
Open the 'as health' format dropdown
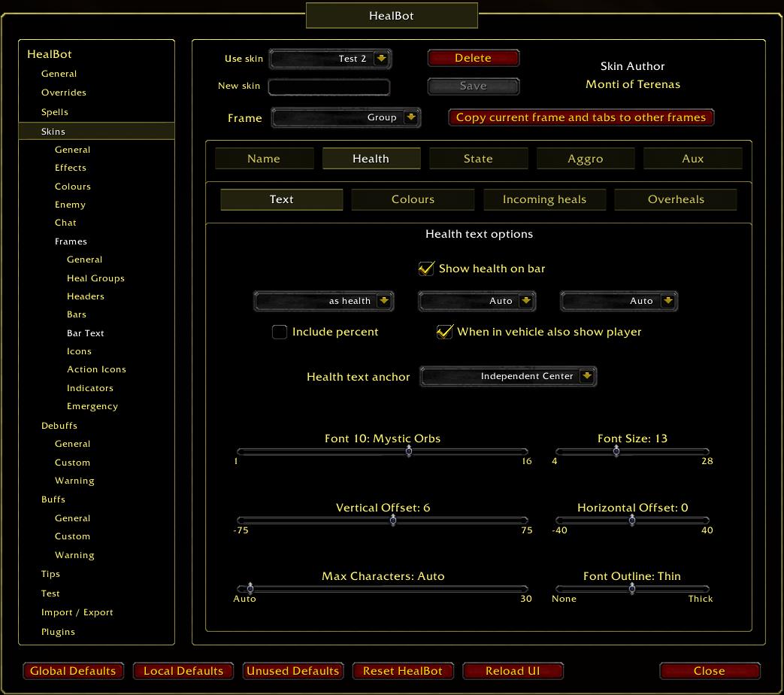pyautogui.click(x=384, y=301)
